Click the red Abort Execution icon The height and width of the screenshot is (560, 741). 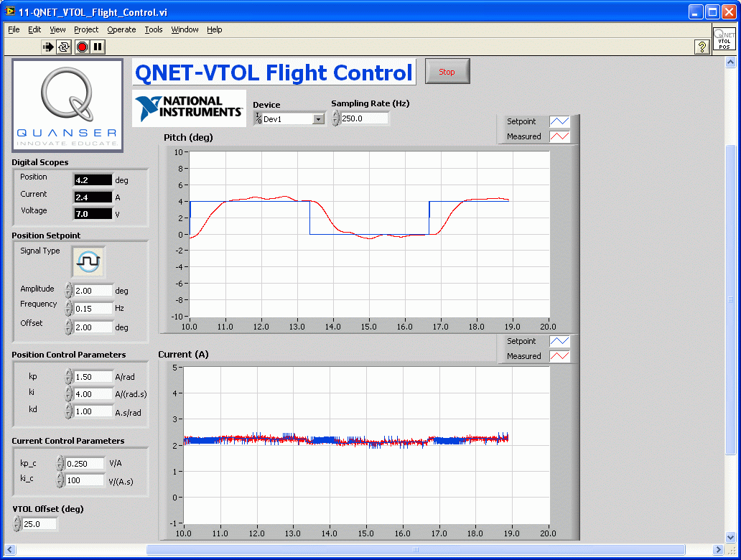pyautogui.click(x=83, y=47)
